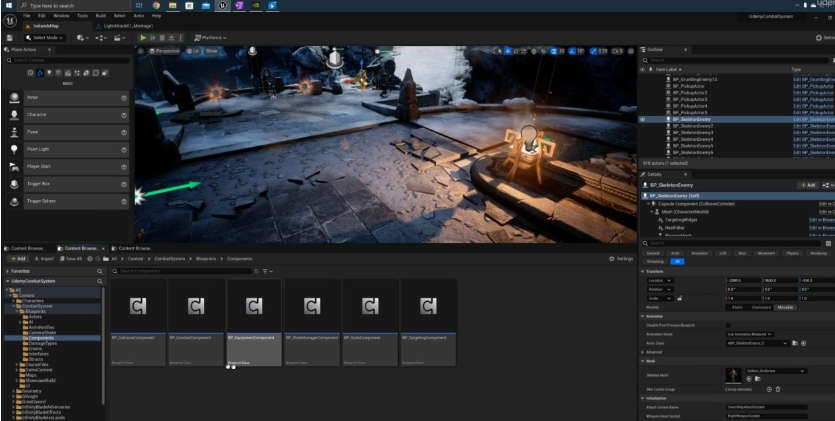Image resolution: width=835 pixels, height=421 pixels.
Task: Toggle Disable Post Process Blueprint checkbox
Action: click(728, 325)
